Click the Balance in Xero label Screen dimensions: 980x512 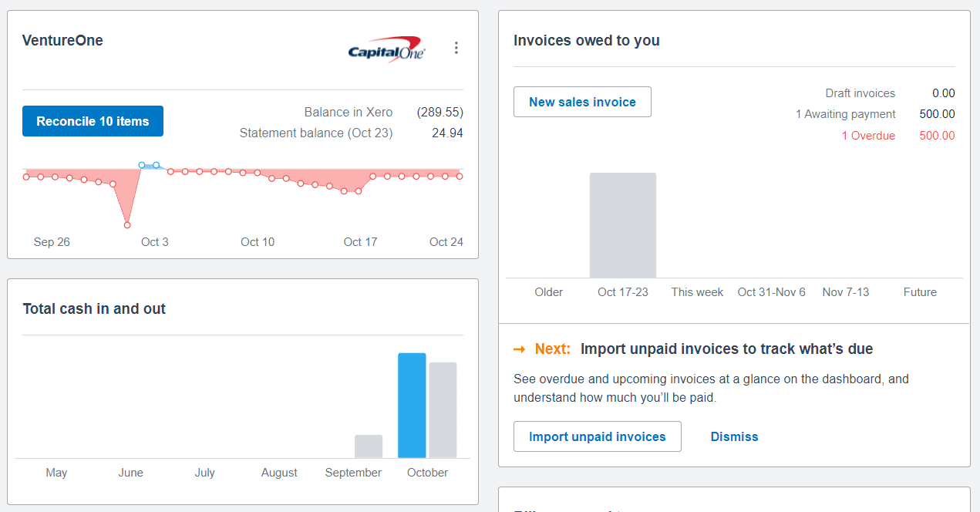pyautogui.click(x=349, y=112)
